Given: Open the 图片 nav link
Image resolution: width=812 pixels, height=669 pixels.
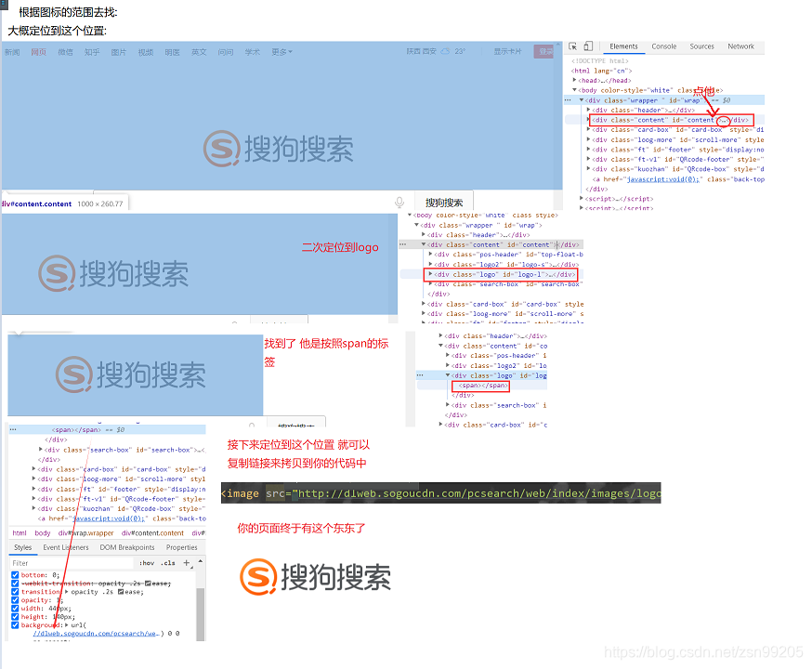Looking at the screenshot, I should click(119, 52).
